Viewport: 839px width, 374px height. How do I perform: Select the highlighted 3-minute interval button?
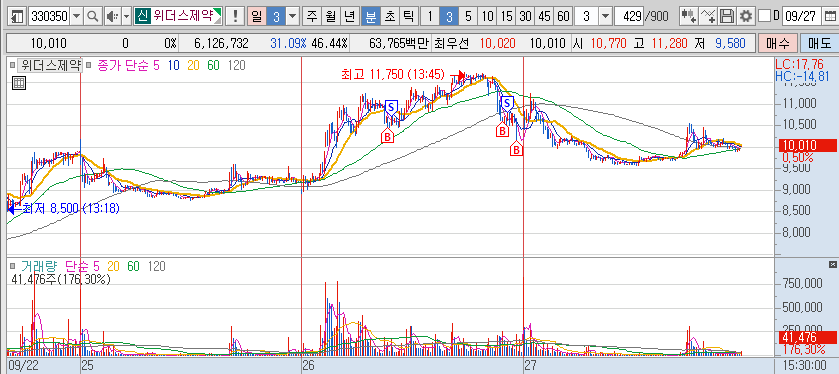448,17
